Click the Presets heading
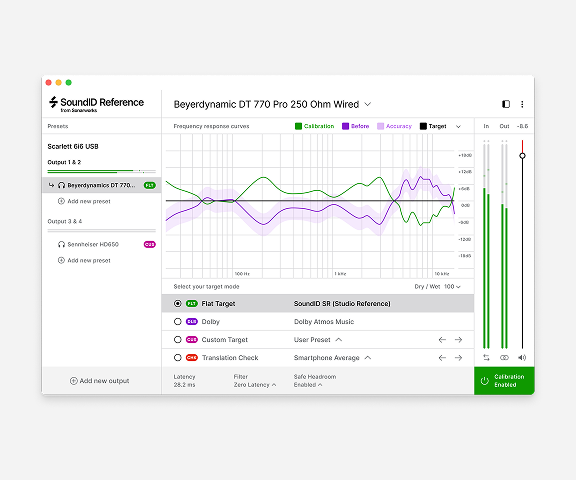Viewport: 576px width, 480px height. point(58,126)
